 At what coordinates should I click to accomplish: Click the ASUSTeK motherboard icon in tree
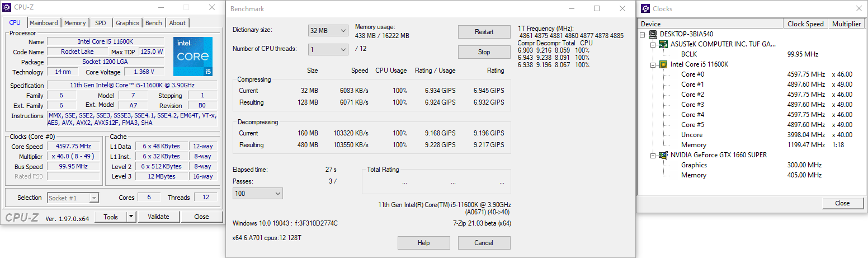tap(663, 44)
